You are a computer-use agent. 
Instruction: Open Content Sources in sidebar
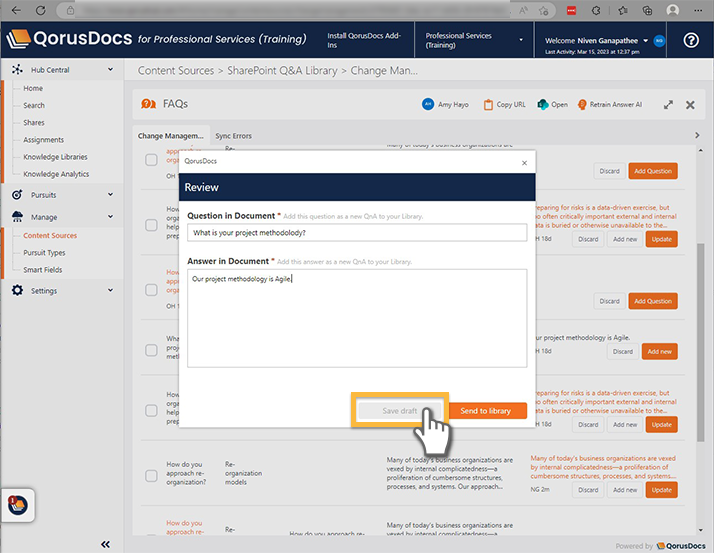[50, 236]
